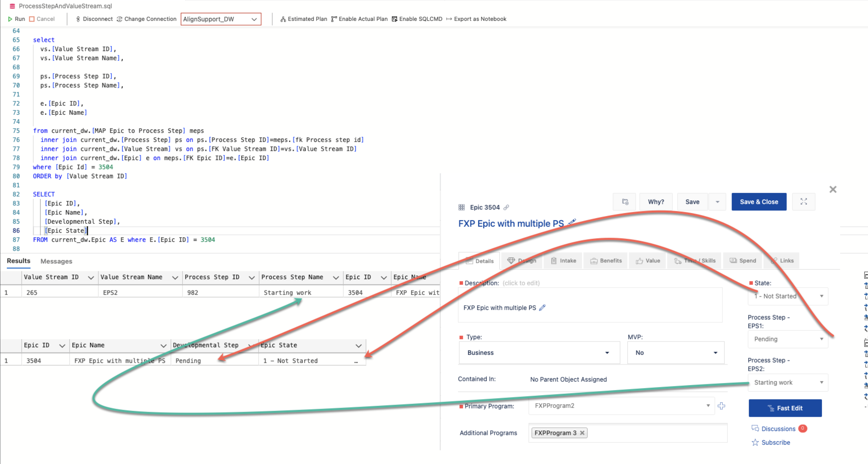Screen dimensions: 868x464
Task: Click the Save & Close button
Action: coord(759,202)
